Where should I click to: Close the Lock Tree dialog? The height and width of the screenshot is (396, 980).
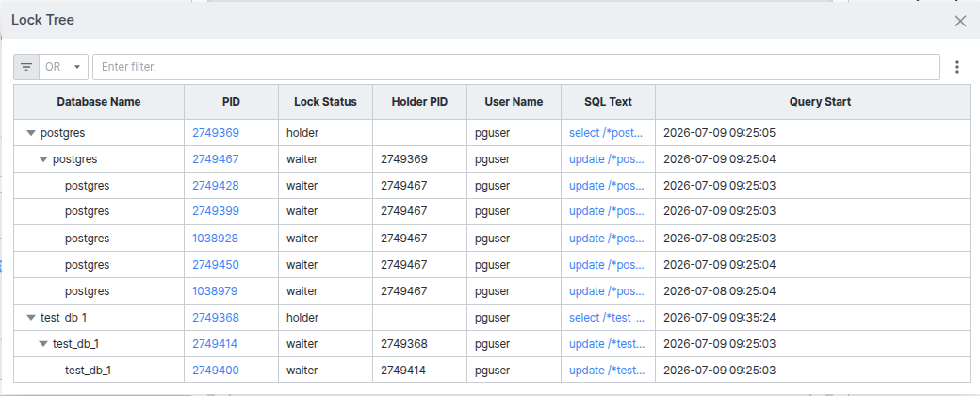tap(960, 21)
